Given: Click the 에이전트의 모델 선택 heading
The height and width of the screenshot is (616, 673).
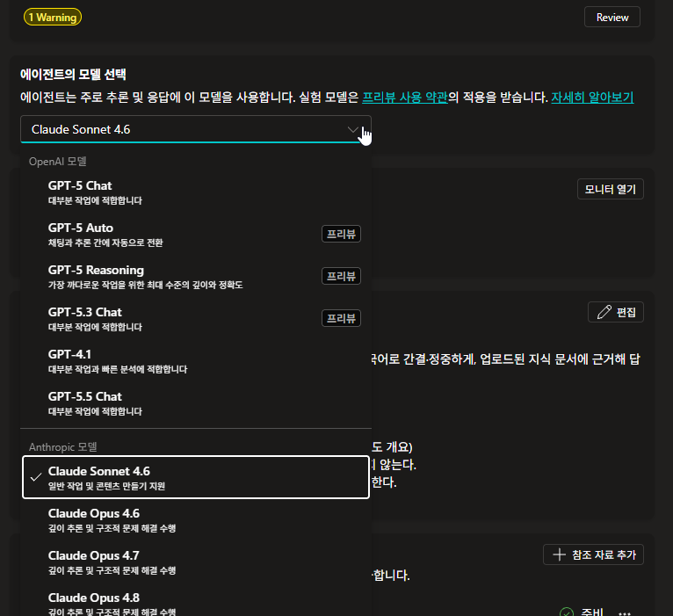Looking at the screenshot, I should pos(73,75).
